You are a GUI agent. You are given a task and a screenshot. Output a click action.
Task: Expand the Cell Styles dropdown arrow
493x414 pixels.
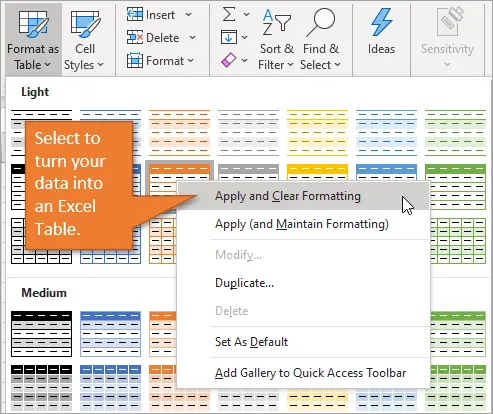[x=101, y=65]
